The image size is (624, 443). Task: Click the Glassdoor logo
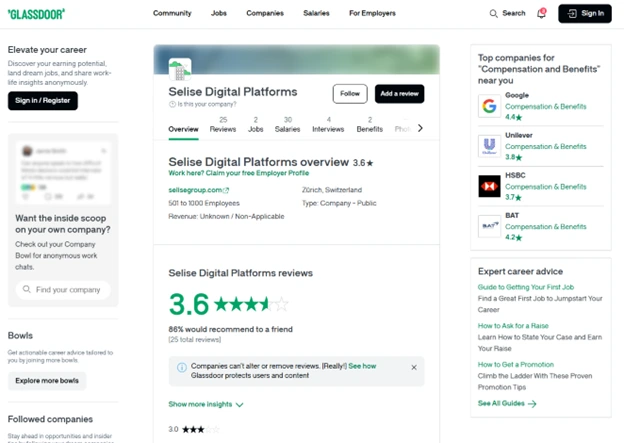tap(35, 13)
